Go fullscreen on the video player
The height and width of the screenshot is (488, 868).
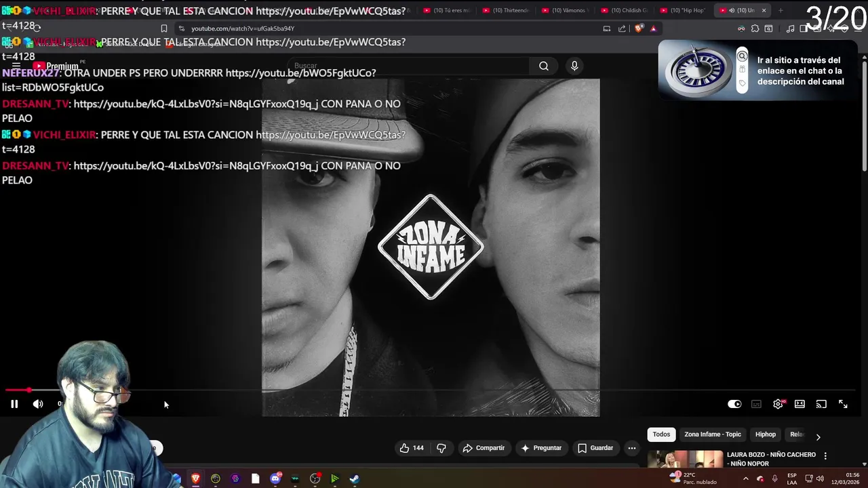843,404
